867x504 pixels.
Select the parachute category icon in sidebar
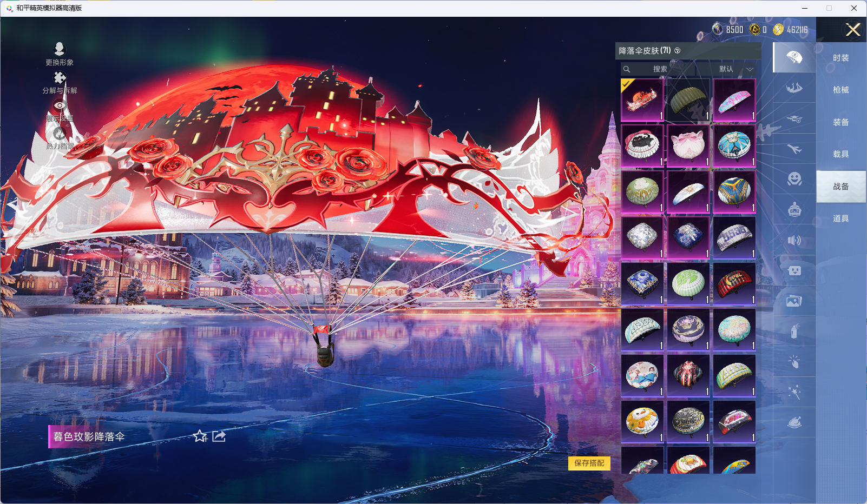click(794, 57)
